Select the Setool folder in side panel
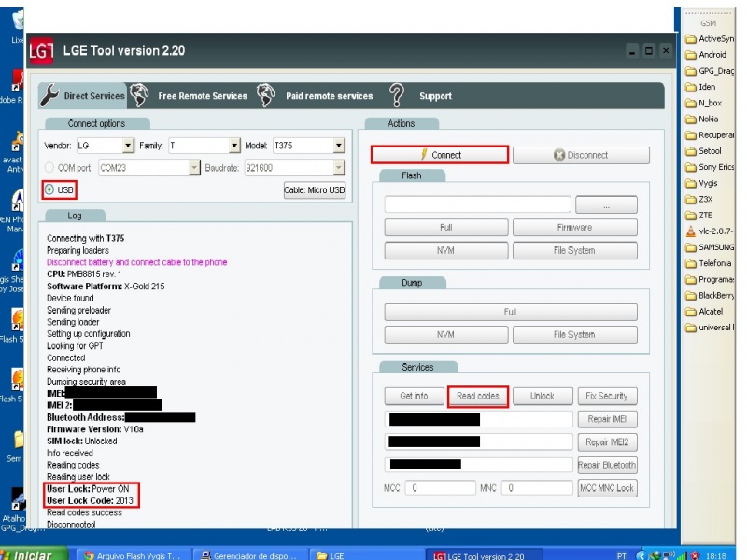Viewport: 747px width, 560px height. coord(703,151)
